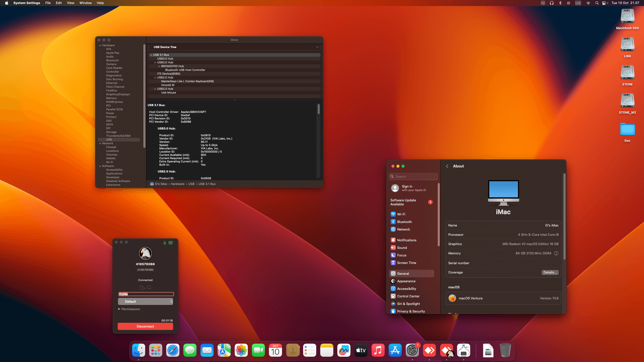The image size is (644, 362).
Task: Click the Details button next to Coverage
Action: point(550,272)
